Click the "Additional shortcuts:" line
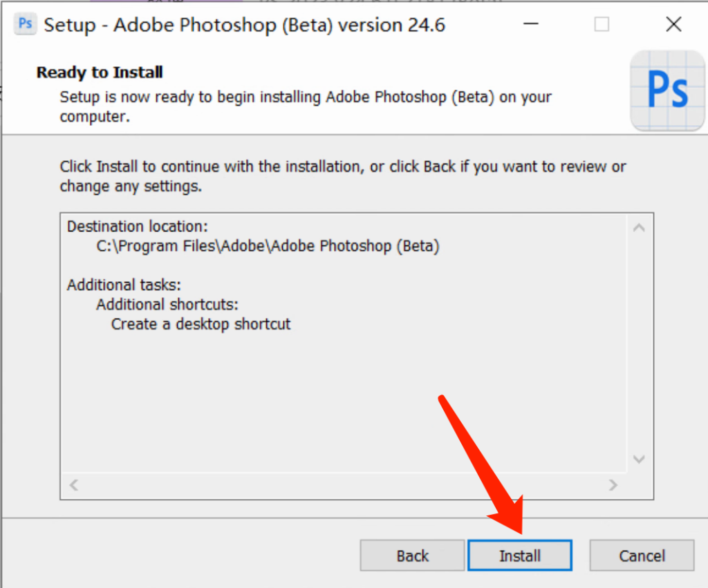This screenshot has height=588, width=708. point(167,304)
